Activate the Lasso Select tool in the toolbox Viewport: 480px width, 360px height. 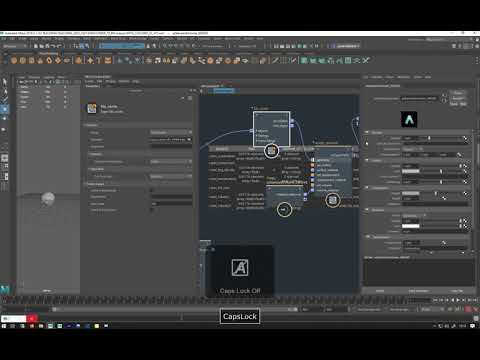coord(5,91)
